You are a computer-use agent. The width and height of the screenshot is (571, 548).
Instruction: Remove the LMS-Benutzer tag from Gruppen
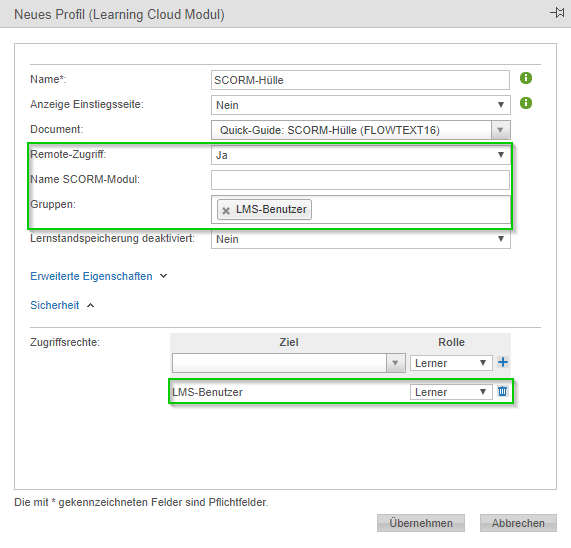[226, 210]
